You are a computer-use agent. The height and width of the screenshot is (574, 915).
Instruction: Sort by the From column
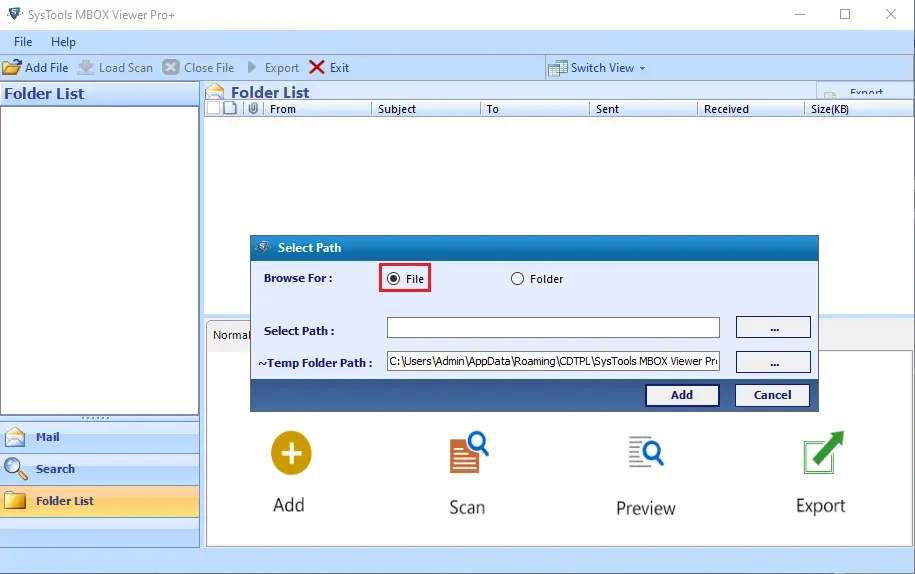pos(318,109)
